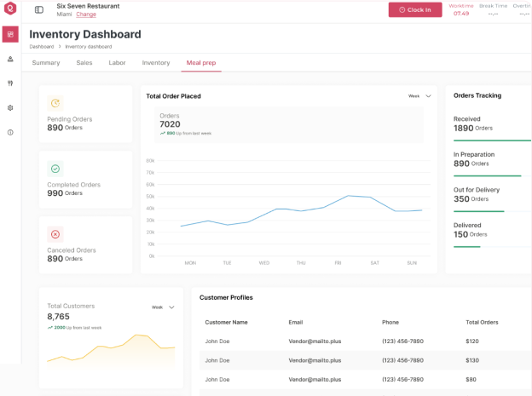Click the Received orders progress bar
The height and width of the screenshot is (396, 532).
[492, 141]
